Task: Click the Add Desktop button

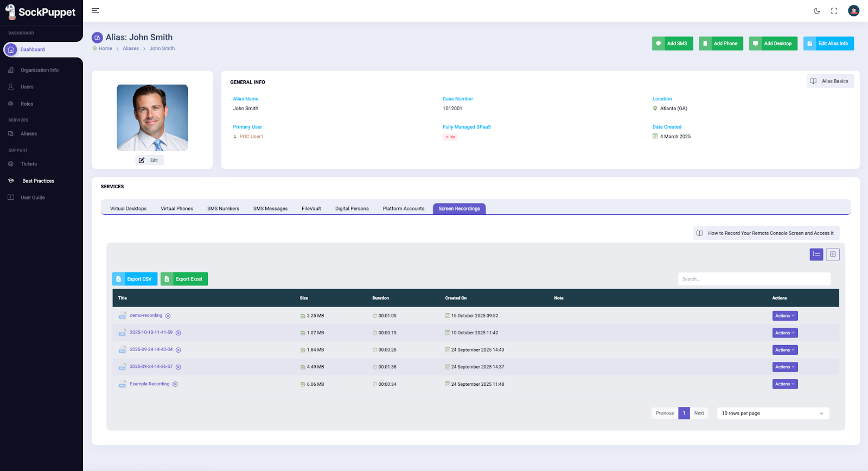Action: pos(773,43)
